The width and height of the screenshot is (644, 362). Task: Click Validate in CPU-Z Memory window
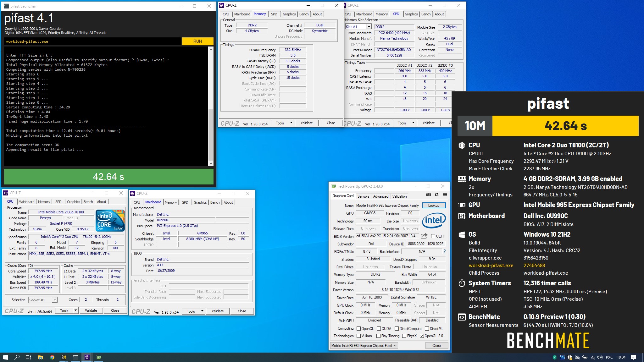coord(307,123)
